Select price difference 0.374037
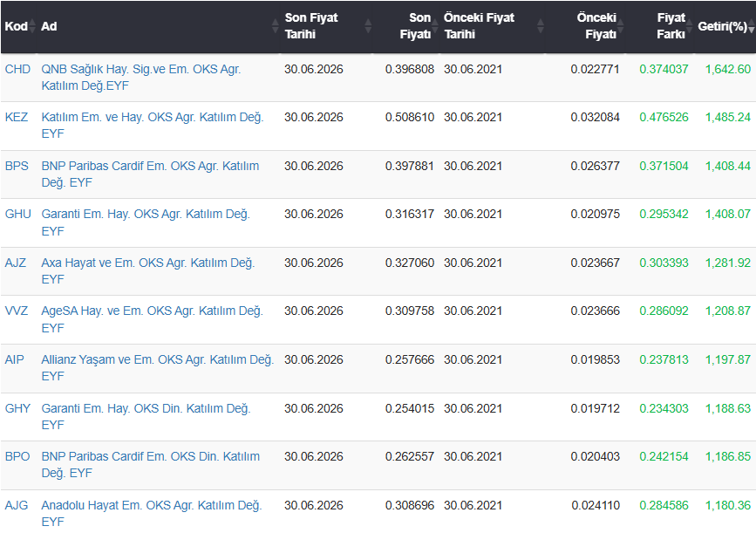Image resolution: width=756 pixels, height=533 pixels. coord(664,69)
